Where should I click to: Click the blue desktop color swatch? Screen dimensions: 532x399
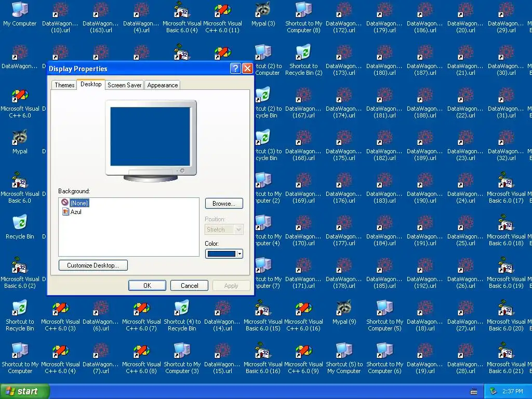click(221, 254)
